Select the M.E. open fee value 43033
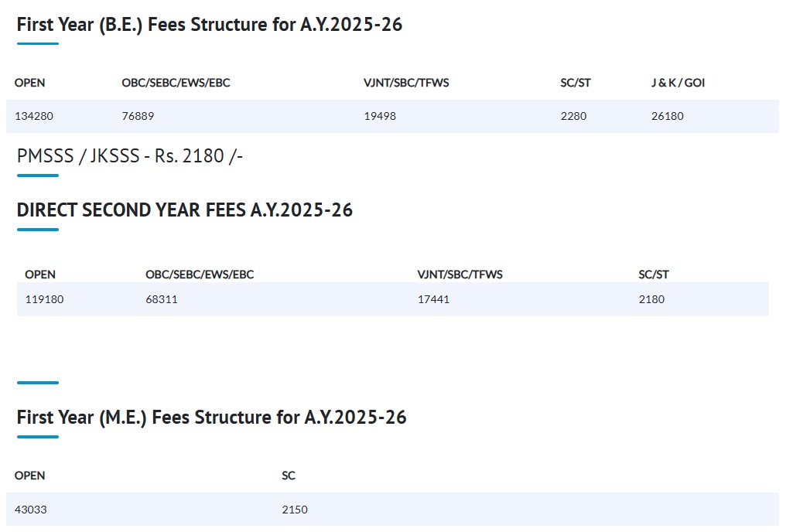Viewport: 786px width, 532px height. click(31, 510)
